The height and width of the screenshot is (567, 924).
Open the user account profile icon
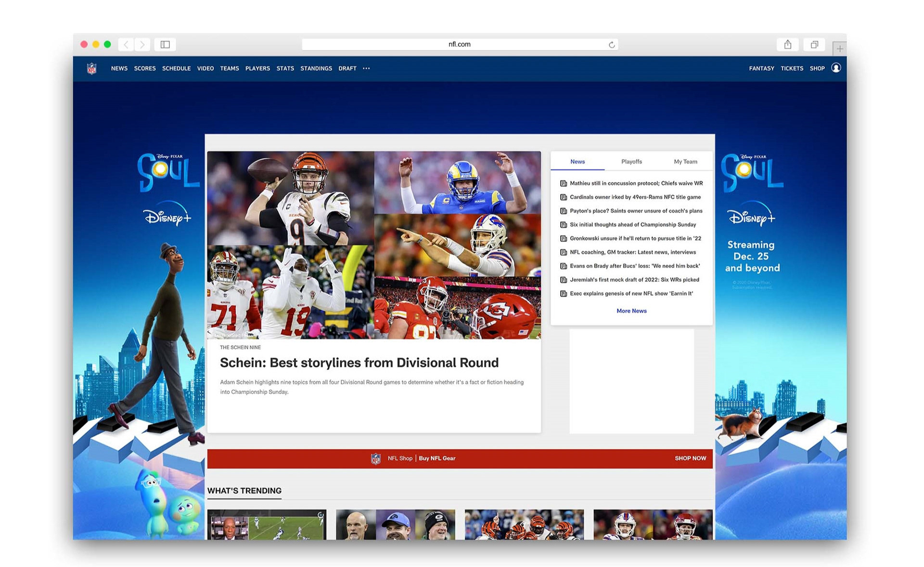(x=836, y=68)
